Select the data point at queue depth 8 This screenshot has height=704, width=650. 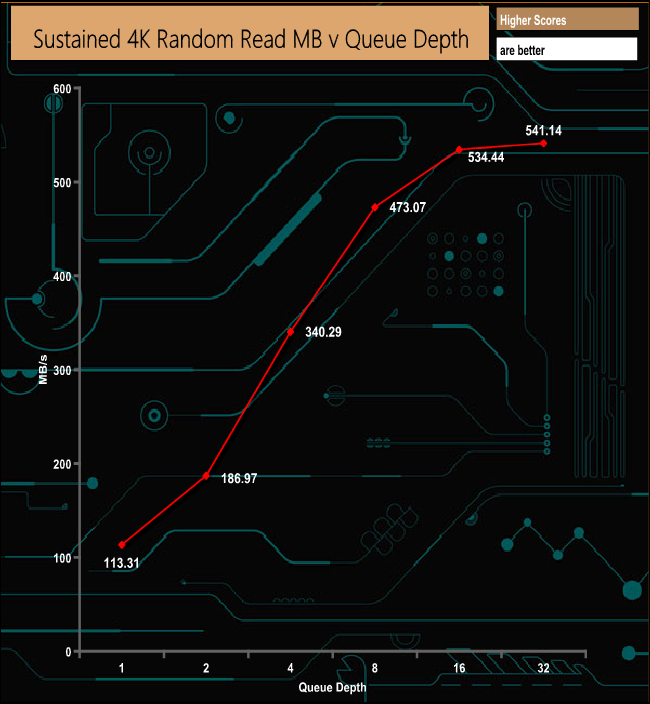coord(375,207)
